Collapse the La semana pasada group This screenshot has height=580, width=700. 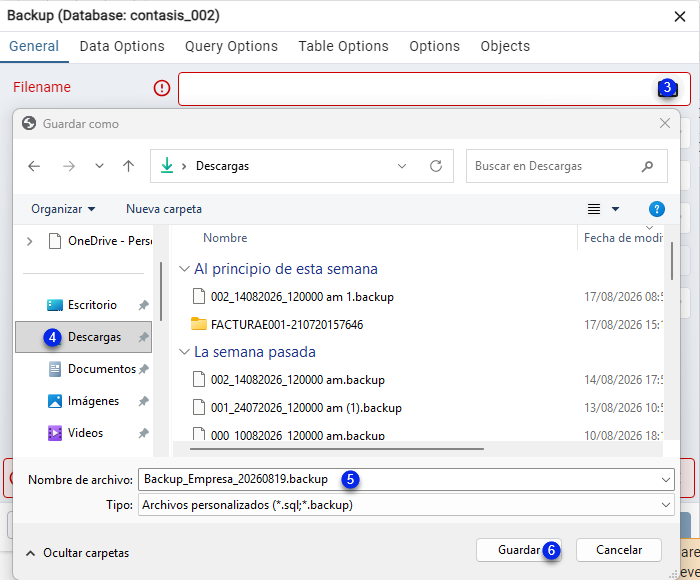click(184, 352)
